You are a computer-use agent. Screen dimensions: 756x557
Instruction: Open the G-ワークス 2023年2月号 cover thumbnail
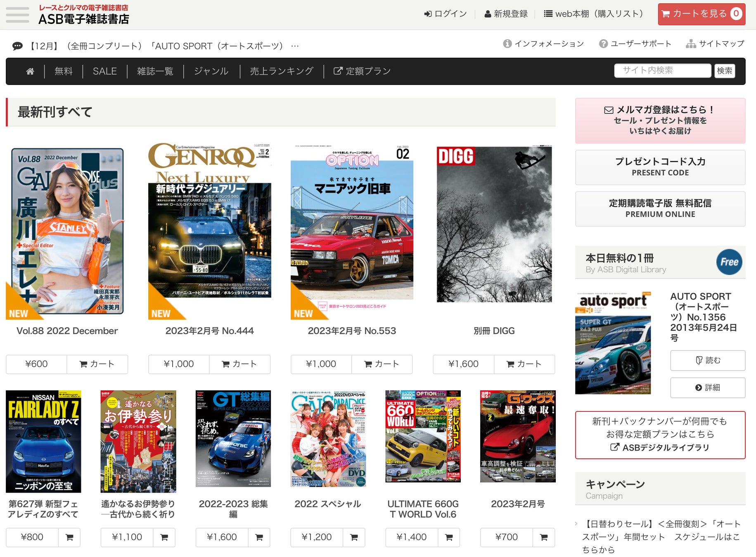tap(518, 437)
